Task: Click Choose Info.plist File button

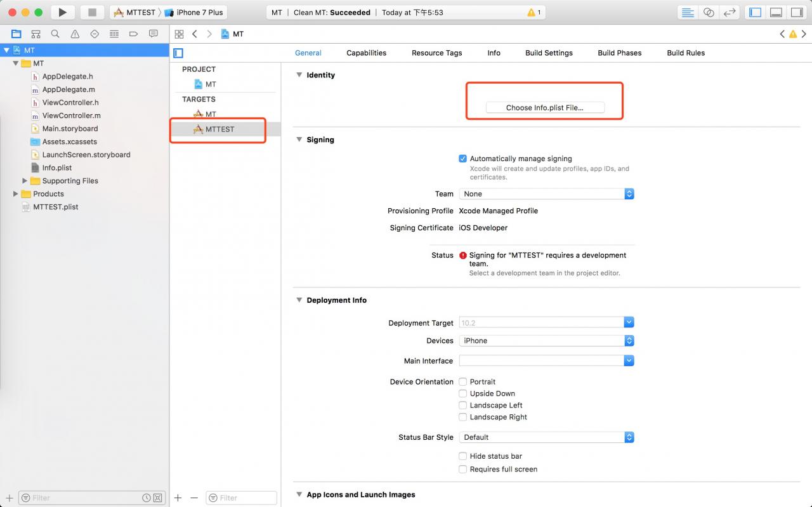Action: [x=545, y=108]
